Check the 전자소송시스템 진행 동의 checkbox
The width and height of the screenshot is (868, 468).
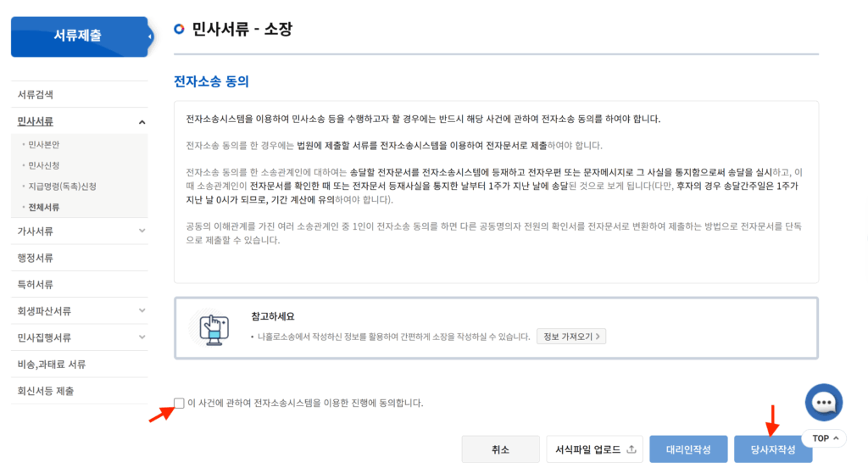(x=179, y=403)
